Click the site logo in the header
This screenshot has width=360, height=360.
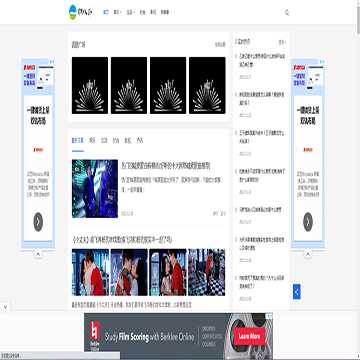click(x=80, y=12)
